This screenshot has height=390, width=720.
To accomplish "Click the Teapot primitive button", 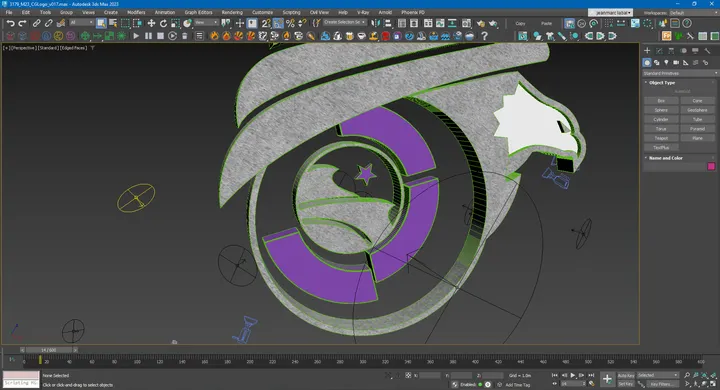I will [x=661, y=138].
